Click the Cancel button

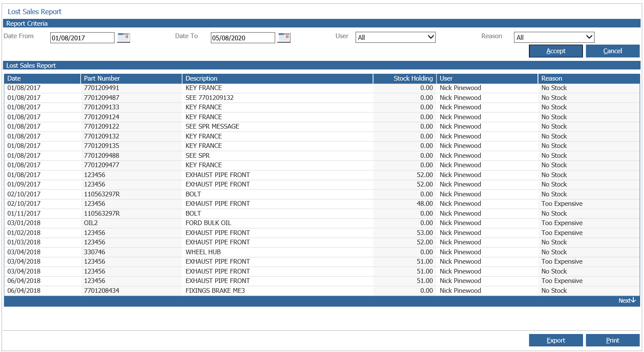pyautogui.click(x=613, y=51)
